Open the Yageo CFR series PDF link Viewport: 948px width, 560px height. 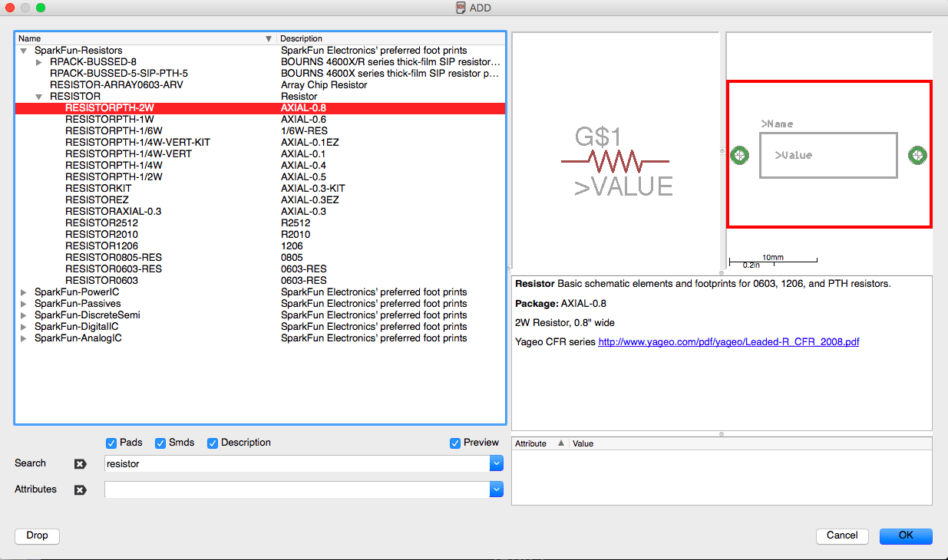click(728, 343)
